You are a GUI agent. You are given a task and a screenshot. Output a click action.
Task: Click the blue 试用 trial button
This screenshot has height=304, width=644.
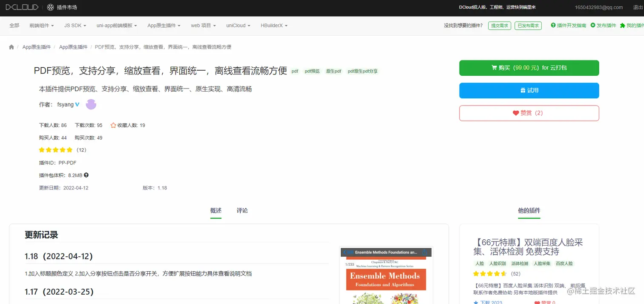[529, 90]
